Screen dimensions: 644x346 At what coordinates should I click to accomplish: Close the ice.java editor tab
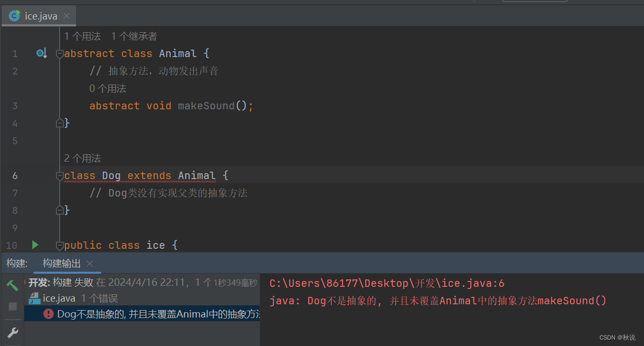[x=67, y=16]
